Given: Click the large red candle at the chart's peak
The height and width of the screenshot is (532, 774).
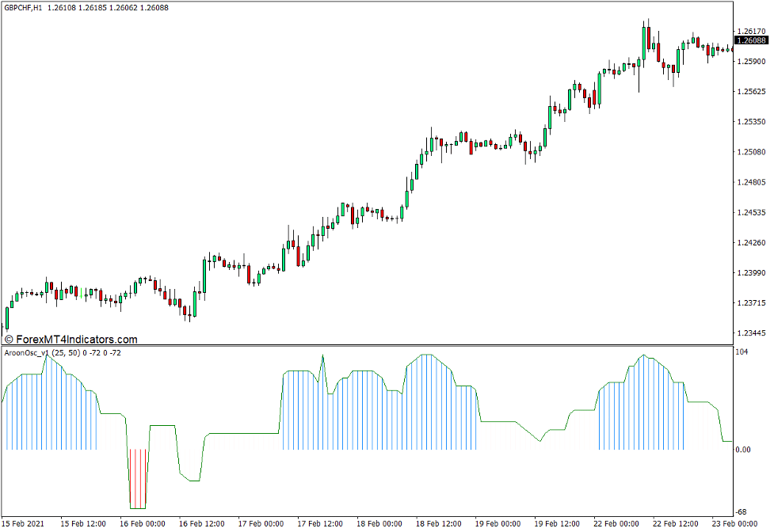Looking at the screenshot, I should coord(648,38).
